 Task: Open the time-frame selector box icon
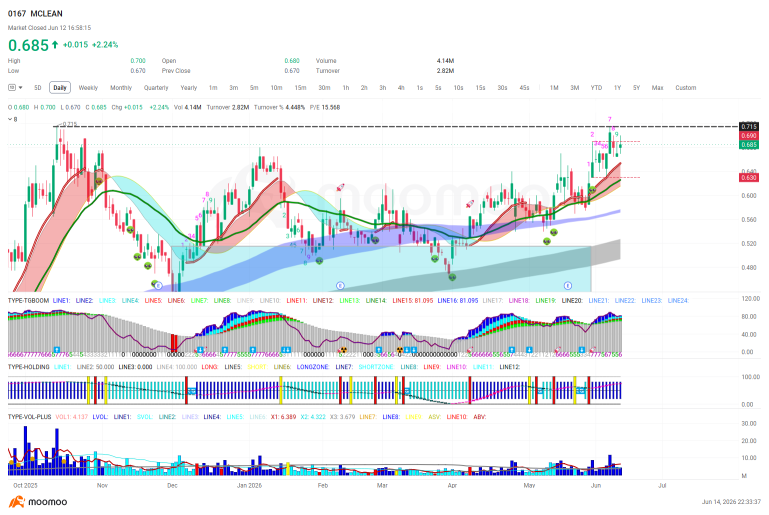pyautogui.click(x=12, y=88)
